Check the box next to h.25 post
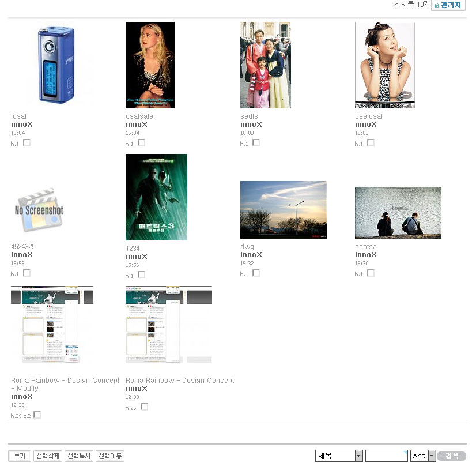 click(145, 406)
